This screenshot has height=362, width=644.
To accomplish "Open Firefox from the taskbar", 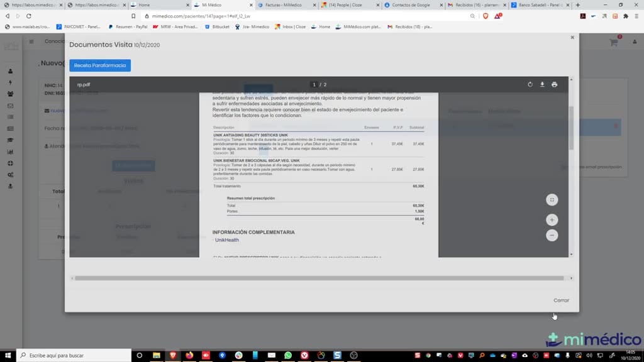I will (189, 356).
